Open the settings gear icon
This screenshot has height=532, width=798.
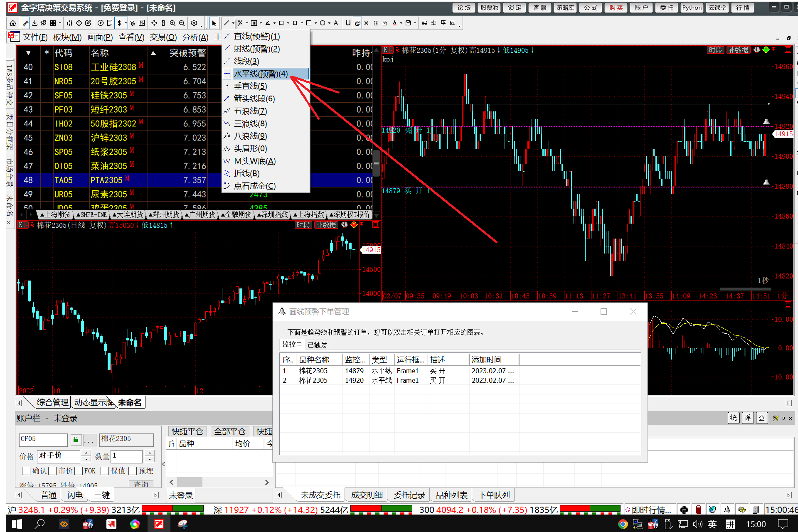[194, 23]
